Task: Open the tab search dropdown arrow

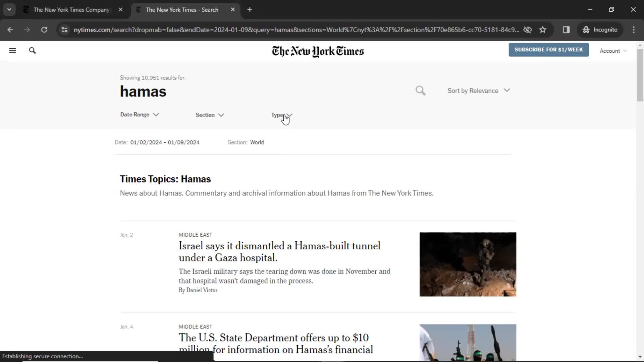Action: pos(9,10)
